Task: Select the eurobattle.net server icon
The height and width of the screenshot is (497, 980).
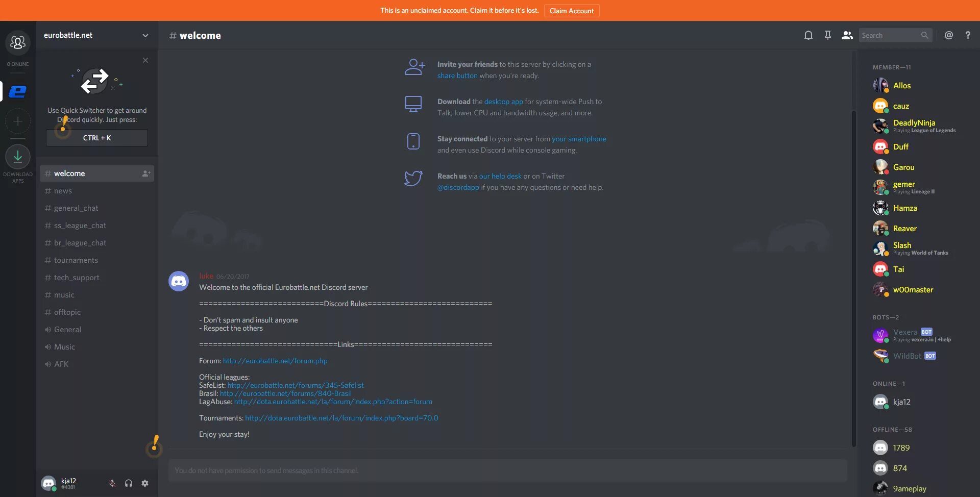Action: [x=18, y=91]
